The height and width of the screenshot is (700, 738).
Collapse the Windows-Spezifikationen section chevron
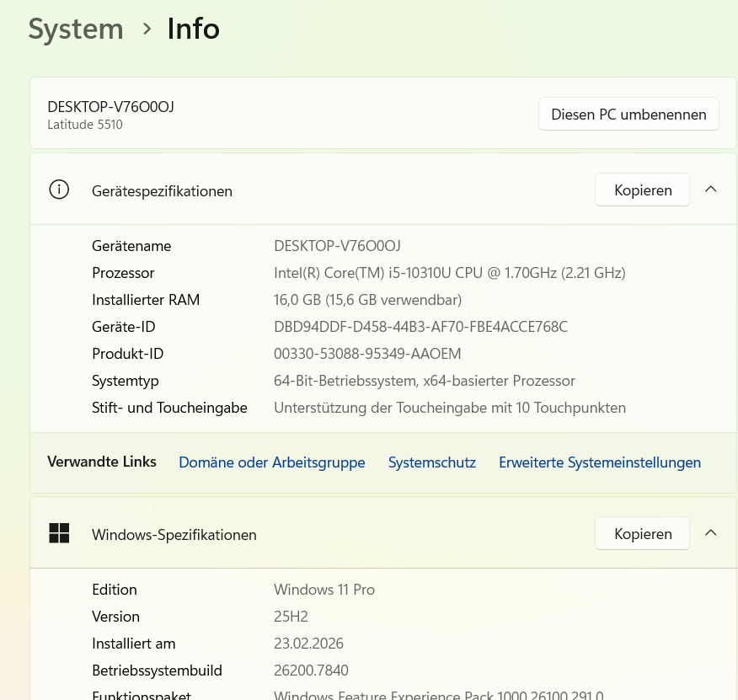(710, 533)
